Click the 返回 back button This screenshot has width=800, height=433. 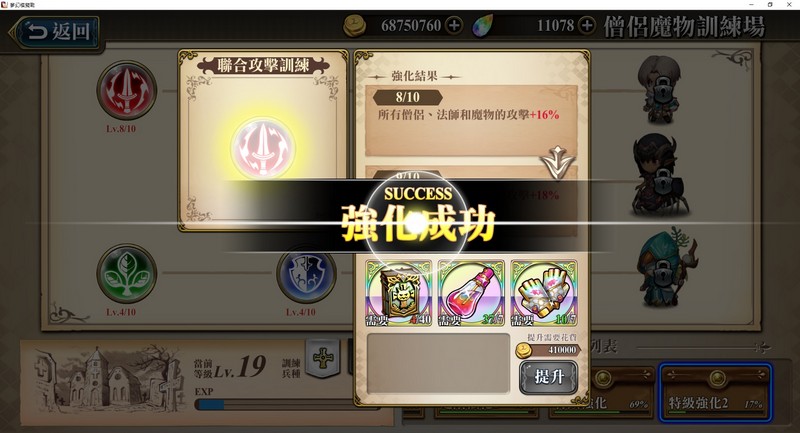[x=55, y=32]
